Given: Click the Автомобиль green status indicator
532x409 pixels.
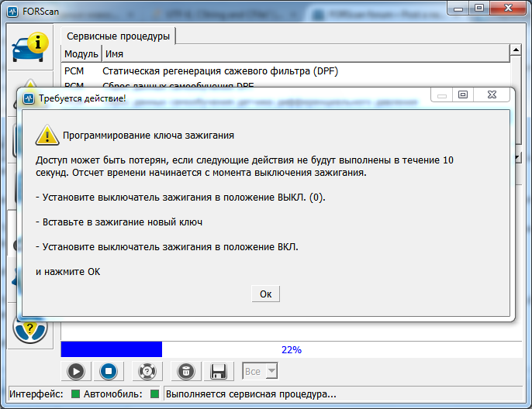Looking at the screenshot, I should [x=154, y=394].
